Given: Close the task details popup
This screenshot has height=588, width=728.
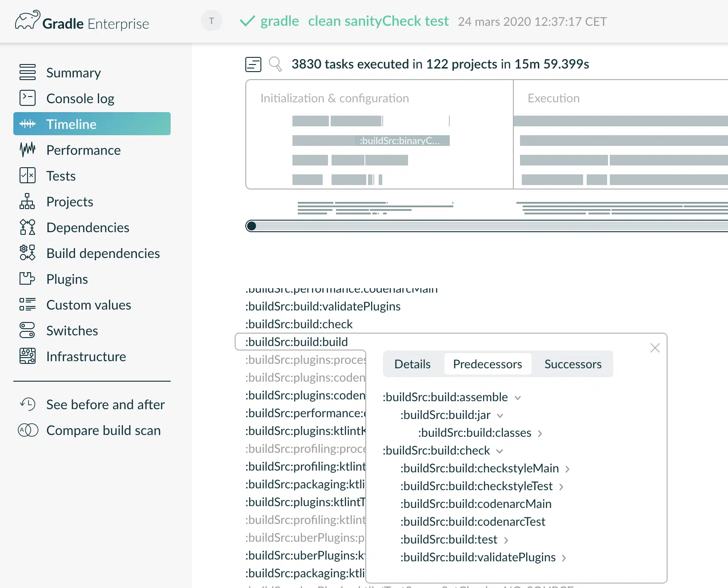Looking at the screenshot, I should pos(655,348).
